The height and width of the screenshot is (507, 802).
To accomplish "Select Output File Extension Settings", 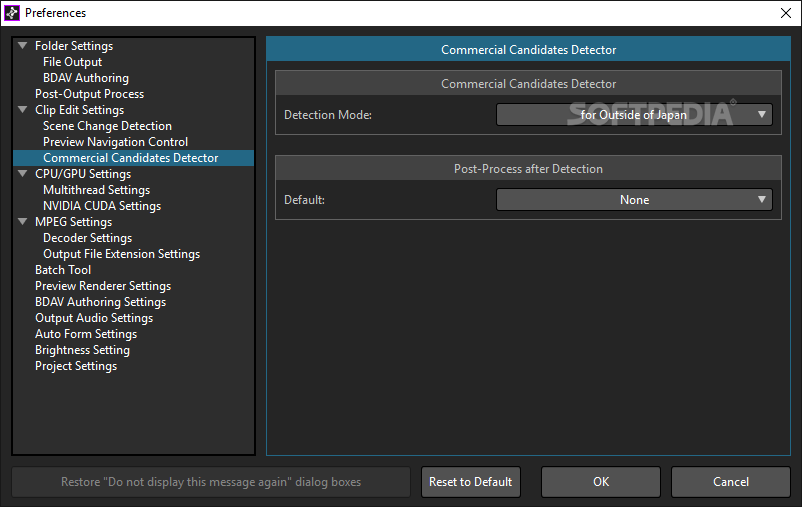I will 122,254.
